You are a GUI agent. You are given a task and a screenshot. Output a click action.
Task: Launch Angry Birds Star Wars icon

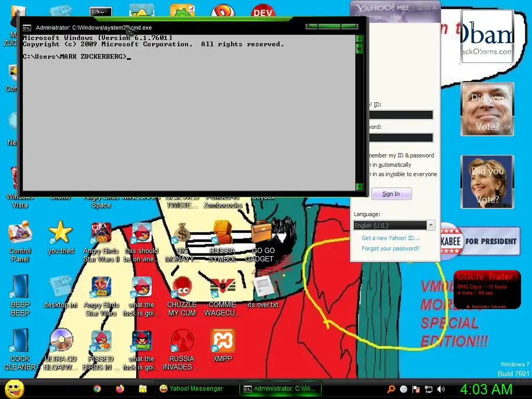coord(101,296)
